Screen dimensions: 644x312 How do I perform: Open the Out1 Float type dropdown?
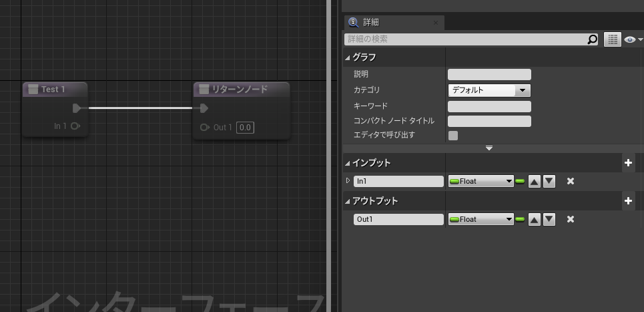point(481,220)
